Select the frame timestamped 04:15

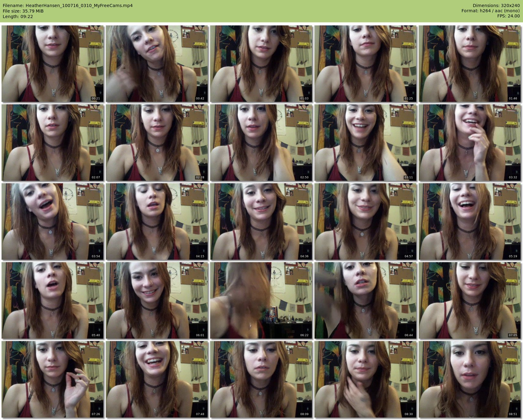(157, 221)
